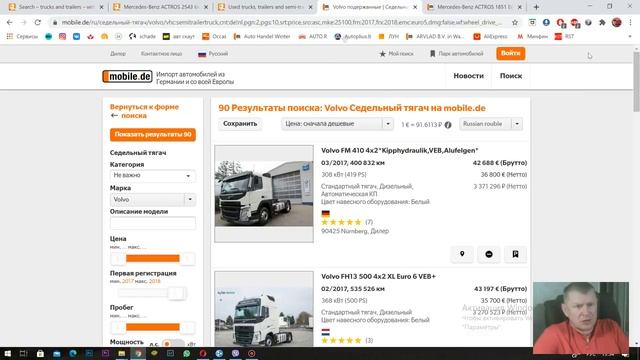Launch Microsoft Edge from taskbar

pos(73,353)
